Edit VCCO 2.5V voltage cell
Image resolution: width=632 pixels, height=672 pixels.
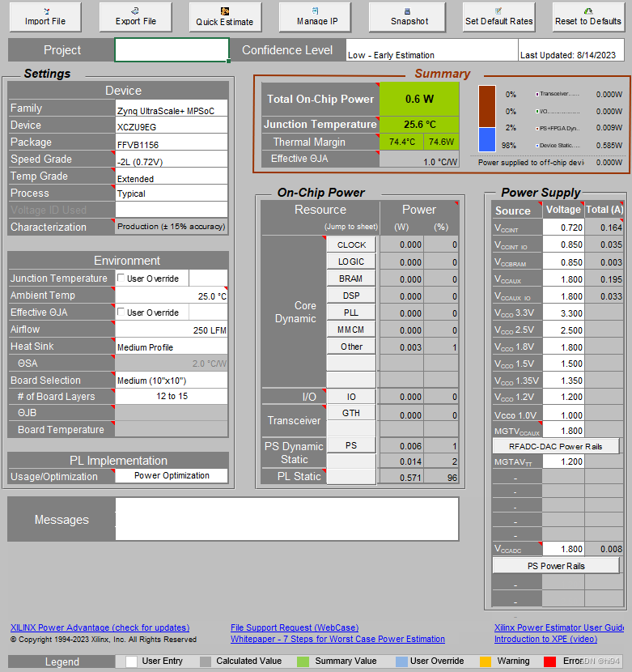pyautogui.click(x=563, y=330)
